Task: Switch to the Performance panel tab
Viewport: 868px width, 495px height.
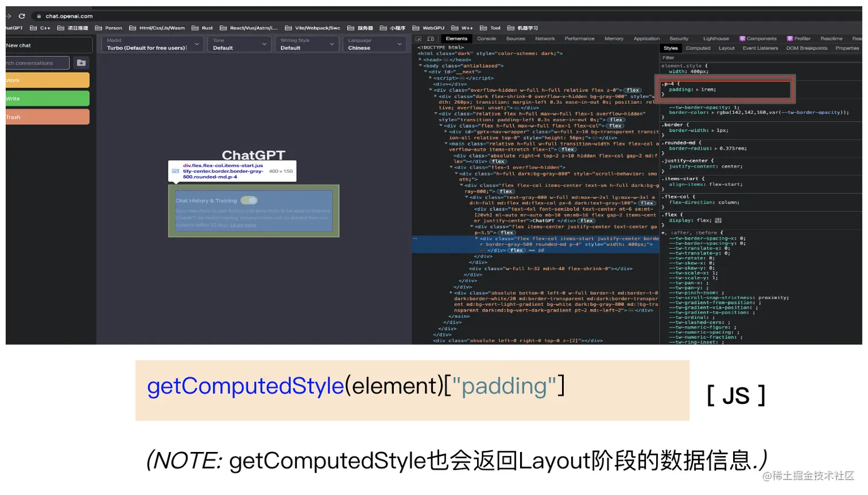Action: (579, 38)
